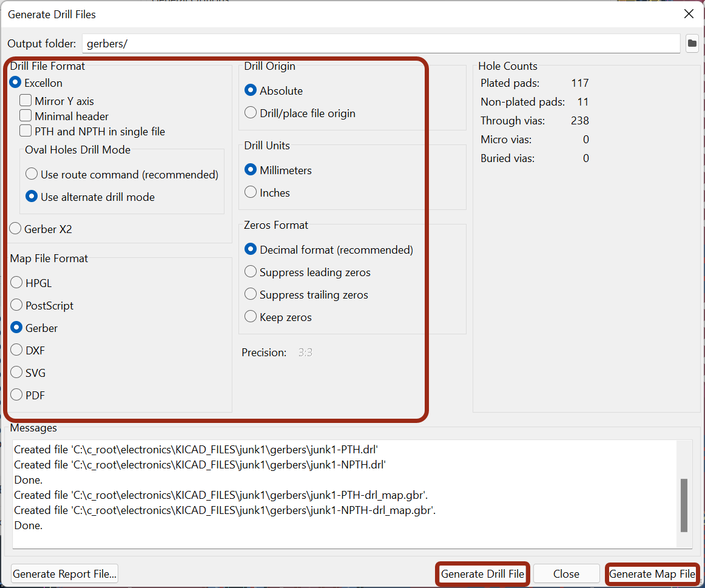The image size is (705, 588).
Task: Choose SVG map file format
Action: [x=17, y=373]
